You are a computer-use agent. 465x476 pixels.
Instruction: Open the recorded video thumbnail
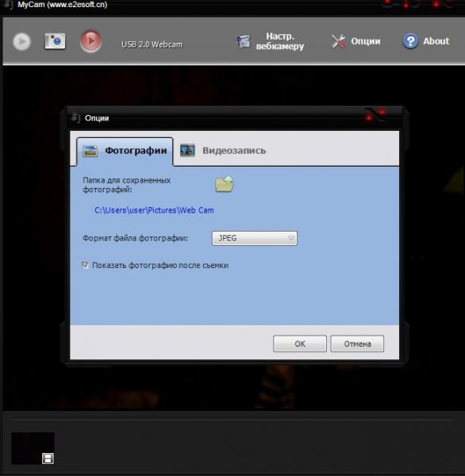33,448
